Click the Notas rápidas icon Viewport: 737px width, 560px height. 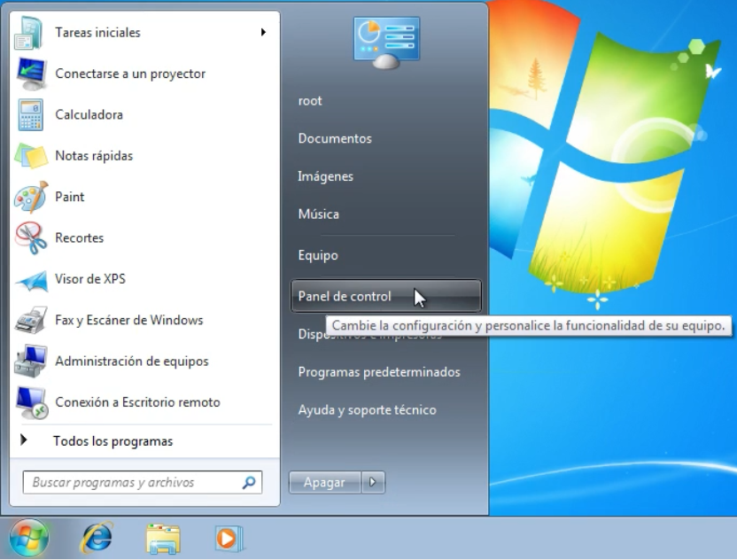31,156
